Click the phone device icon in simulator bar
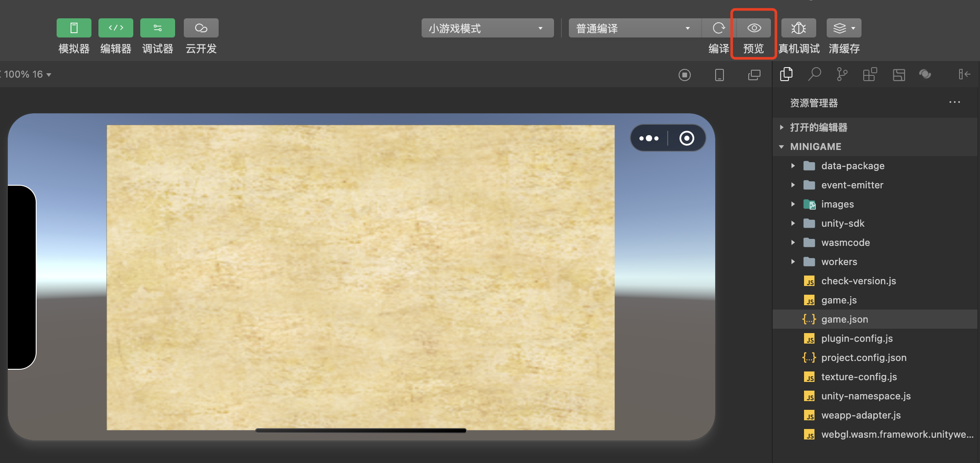980x463 pixels. coord(720,75)
